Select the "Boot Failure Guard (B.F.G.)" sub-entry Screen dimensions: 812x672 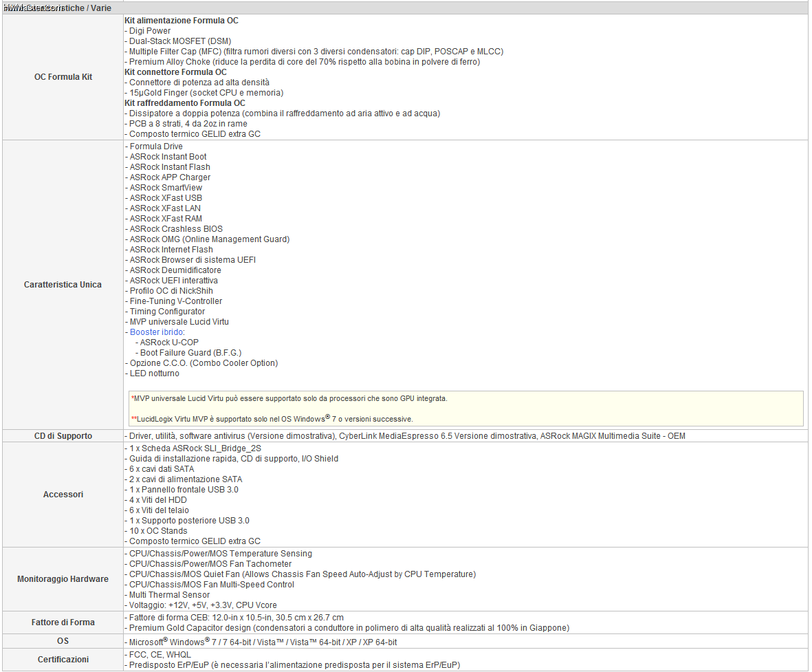click(188, 354)
